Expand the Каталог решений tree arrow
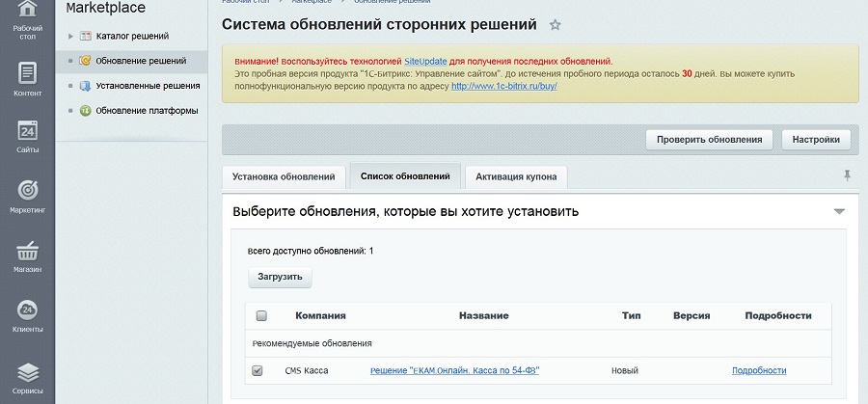868x404 pixels. 70,36
